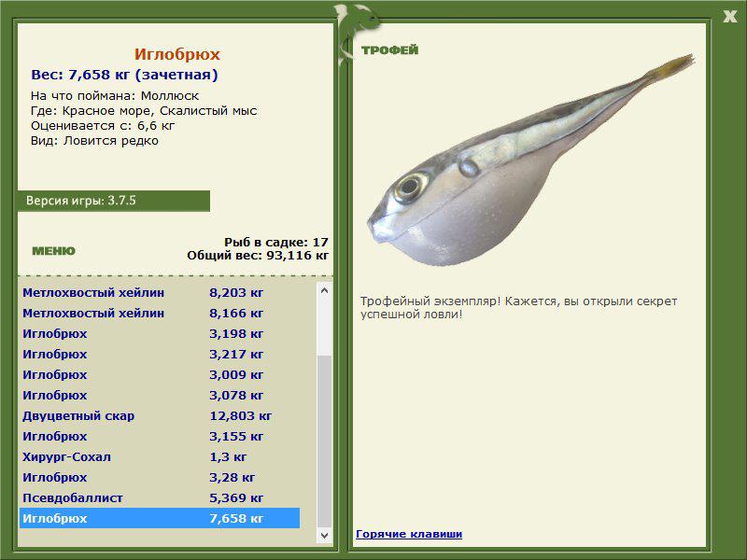The width and height of the screenshot is (747, 560).
Task: Close the trophy window with the X
Action: coord(729,17)
